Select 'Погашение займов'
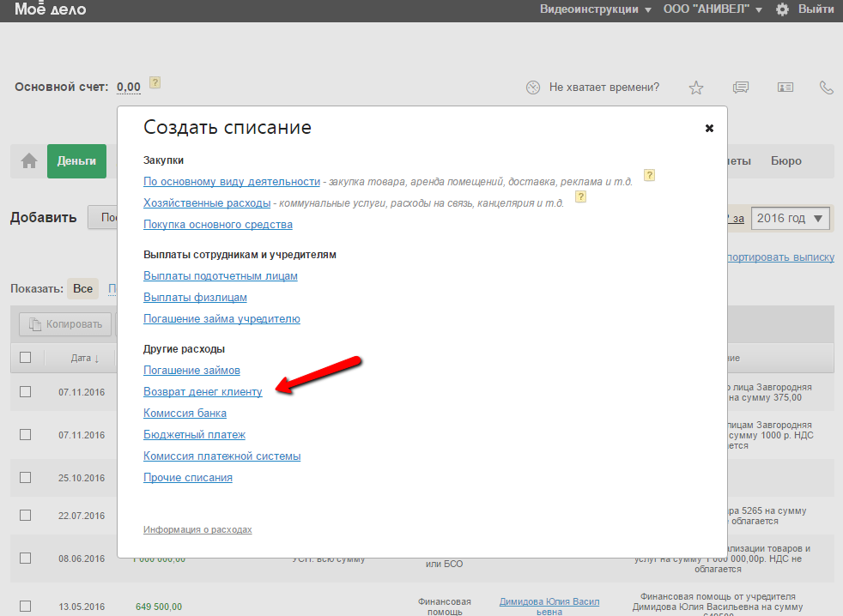This screenshot has height=616, width=843. pyautogui.click(x=191, y=371)
